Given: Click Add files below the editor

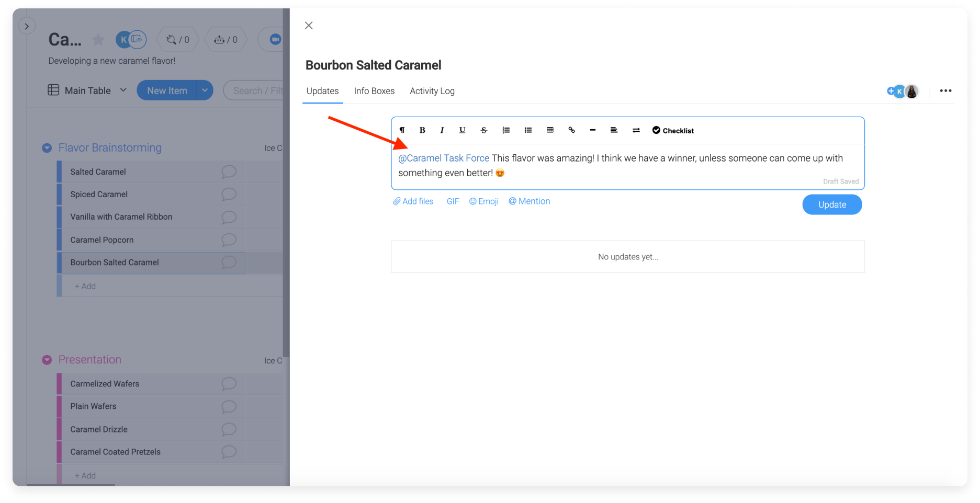Looking at the screenshot, I should coord(413,201).
